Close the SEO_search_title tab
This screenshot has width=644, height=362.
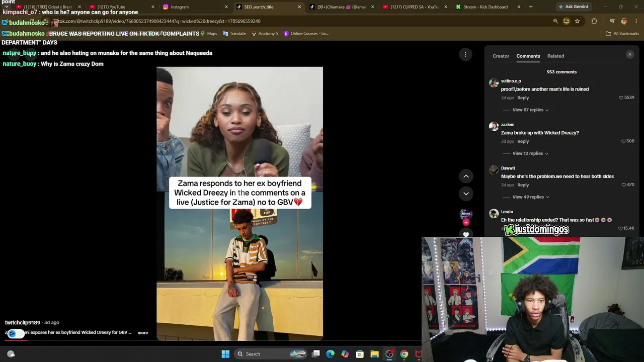[299, 7]
